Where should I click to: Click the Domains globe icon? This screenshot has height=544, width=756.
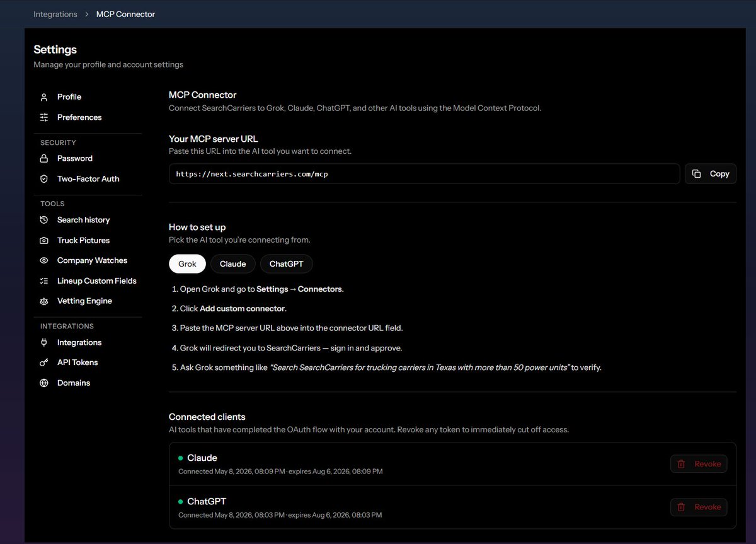[44, 383]
